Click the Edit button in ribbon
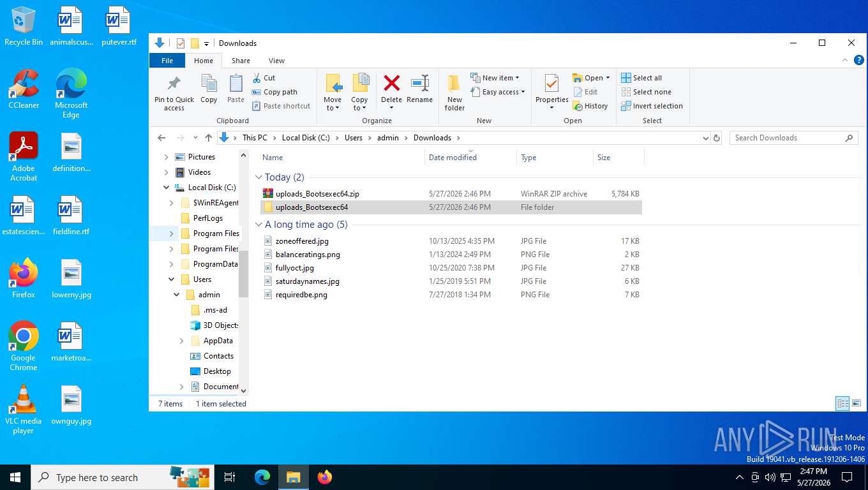 point(585,92)
